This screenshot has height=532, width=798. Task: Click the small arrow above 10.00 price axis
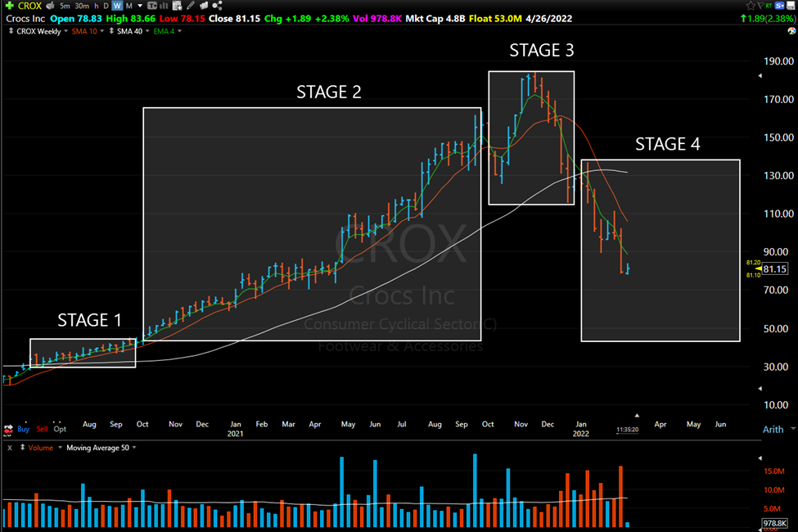coord(760,389)
